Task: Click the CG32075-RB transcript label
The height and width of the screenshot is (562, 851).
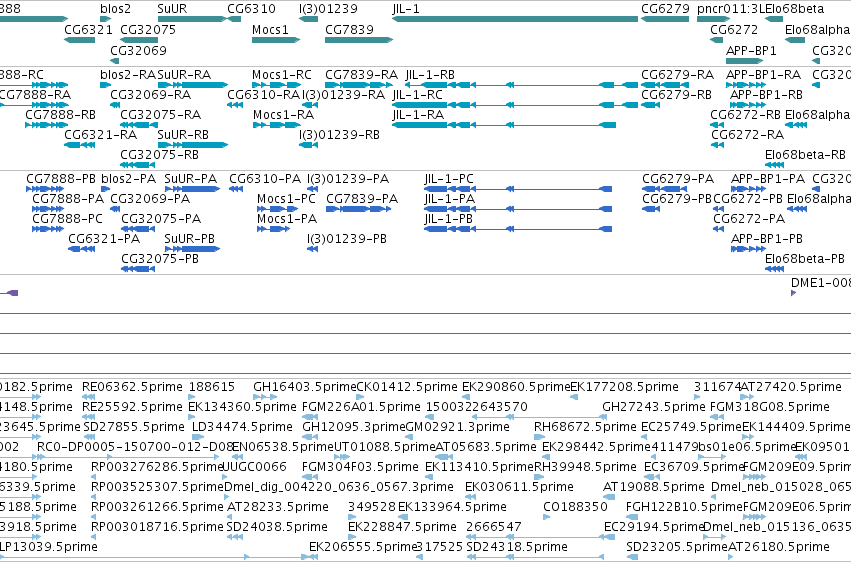Action: pos(160,155)
